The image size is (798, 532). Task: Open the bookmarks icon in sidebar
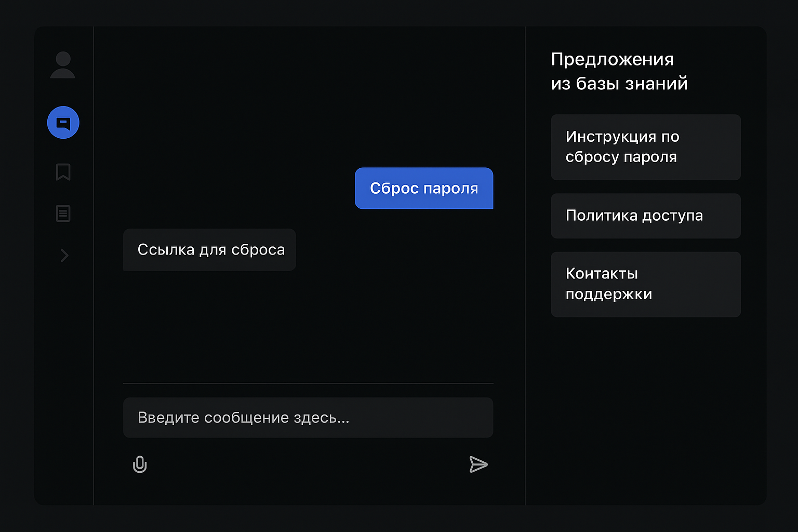click(63, 172)
